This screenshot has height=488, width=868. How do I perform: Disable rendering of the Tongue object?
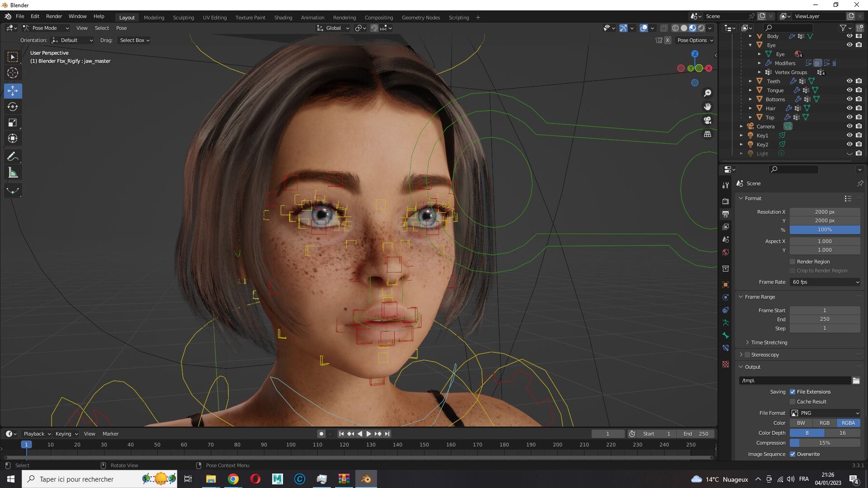859,90
